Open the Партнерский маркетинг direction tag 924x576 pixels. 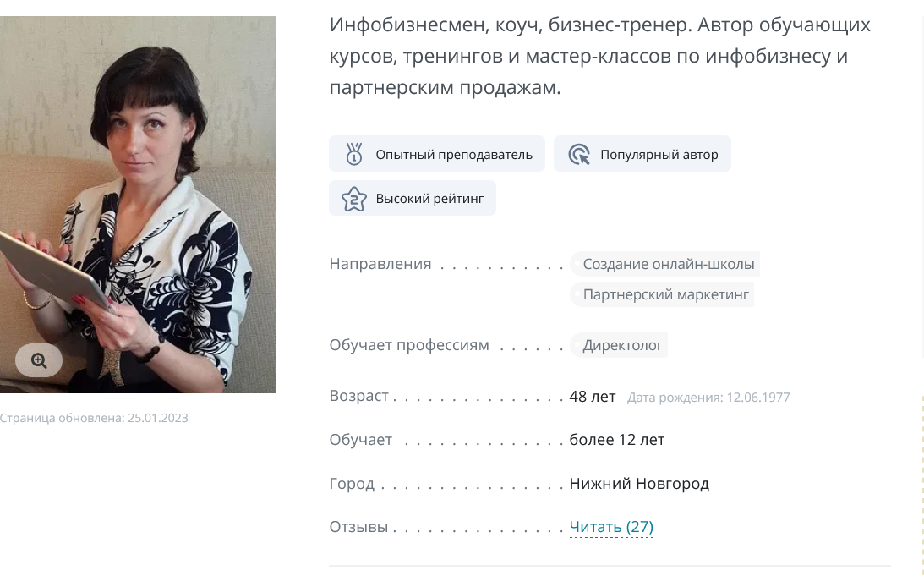(x=662, y=294)
